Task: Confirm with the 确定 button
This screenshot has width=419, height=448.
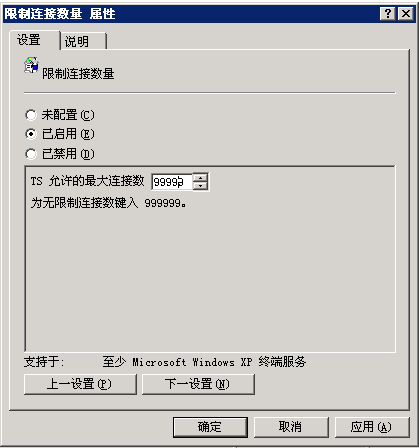Action: pyautogui.click(x=210, y=427)
